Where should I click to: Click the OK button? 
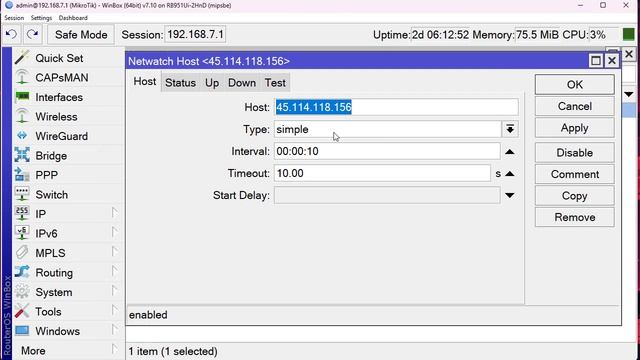[574, 84]
